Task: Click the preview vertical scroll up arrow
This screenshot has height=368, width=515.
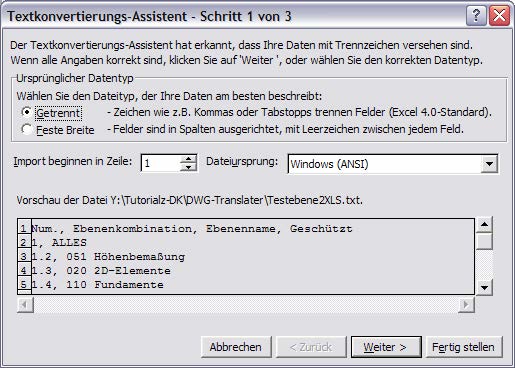Action: click(484, 224)
